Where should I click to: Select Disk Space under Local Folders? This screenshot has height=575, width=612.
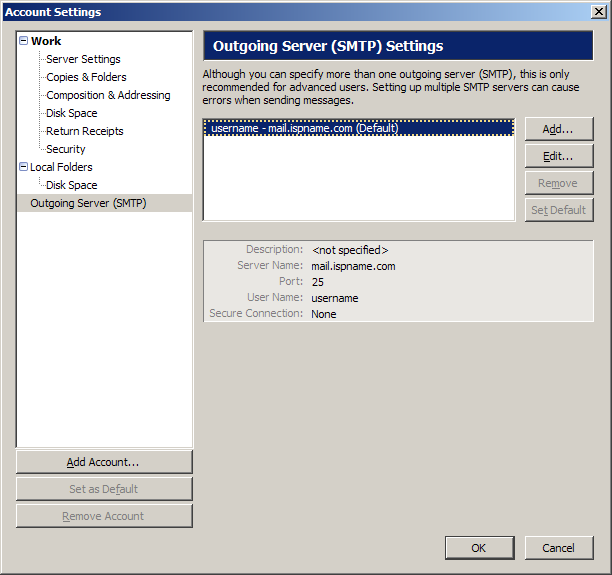click(x=72, y=185)
